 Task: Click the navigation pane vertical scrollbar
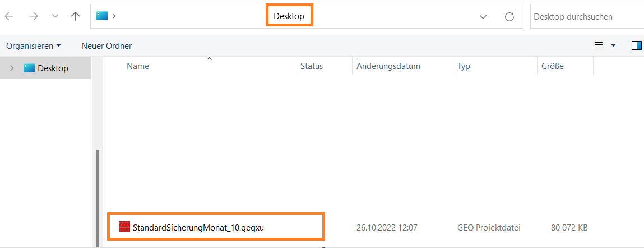[x=98, y=196]
